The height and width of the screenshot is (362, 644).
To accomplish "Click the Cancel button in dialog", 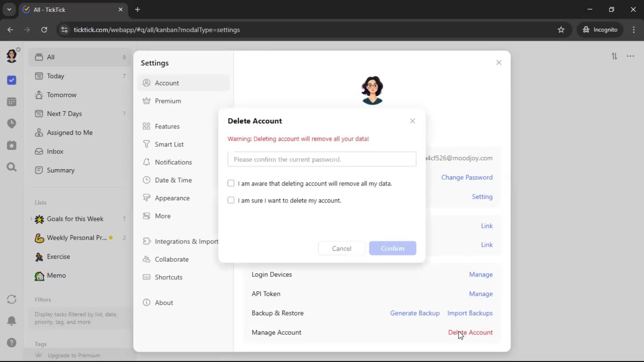I will tap(341, 248).
